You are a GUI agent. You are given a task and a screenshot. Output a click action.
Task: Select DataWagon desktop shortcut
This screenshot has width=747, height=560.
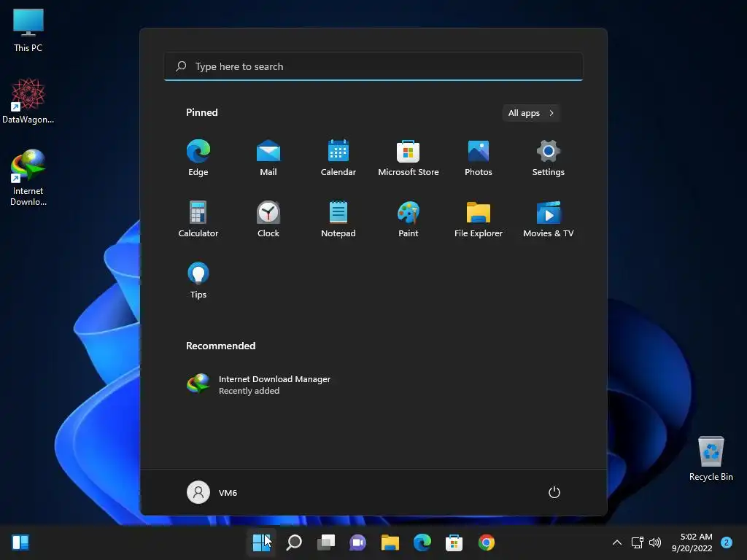point(28,101)
